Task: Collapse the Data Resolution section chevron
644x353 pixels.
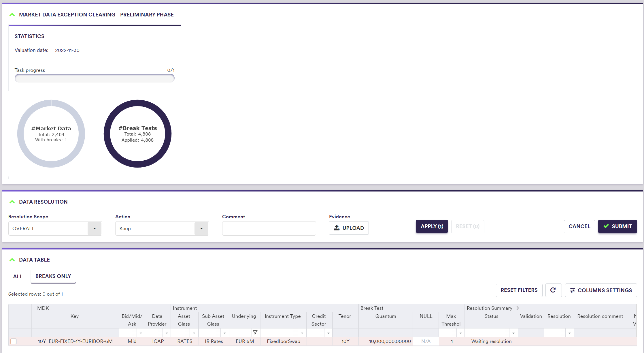Action: [x=12, y=202]
